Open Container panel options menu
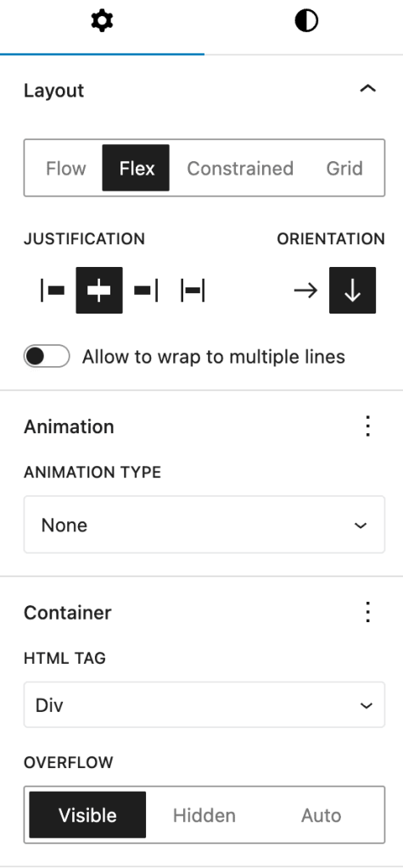This screenshot has width=403, height=868. pos(367,612)
